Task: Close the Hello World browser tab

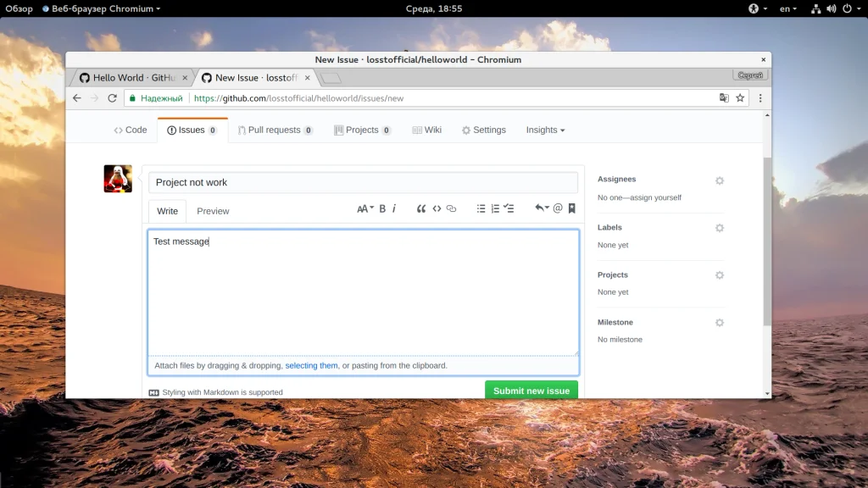Action: pyautogui.click(x=185, y=78)
